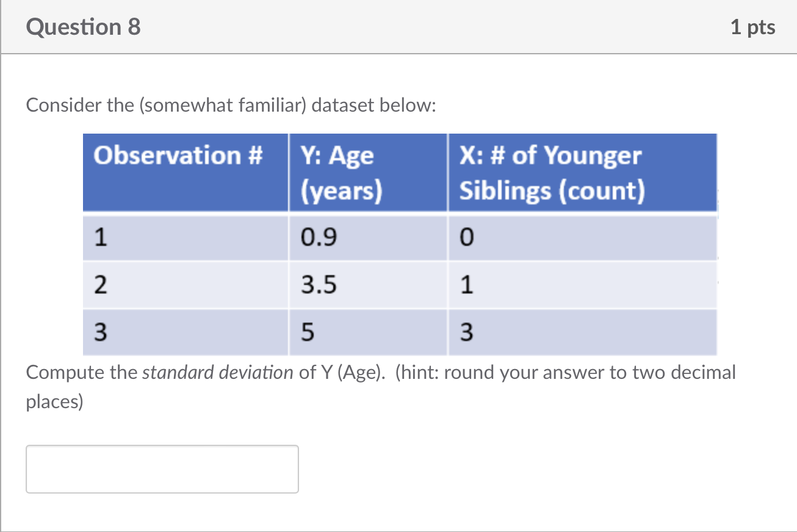The height and width of the screenshot is (532, 797).
Task: Select observation row number 2
Action: [100, 285]
